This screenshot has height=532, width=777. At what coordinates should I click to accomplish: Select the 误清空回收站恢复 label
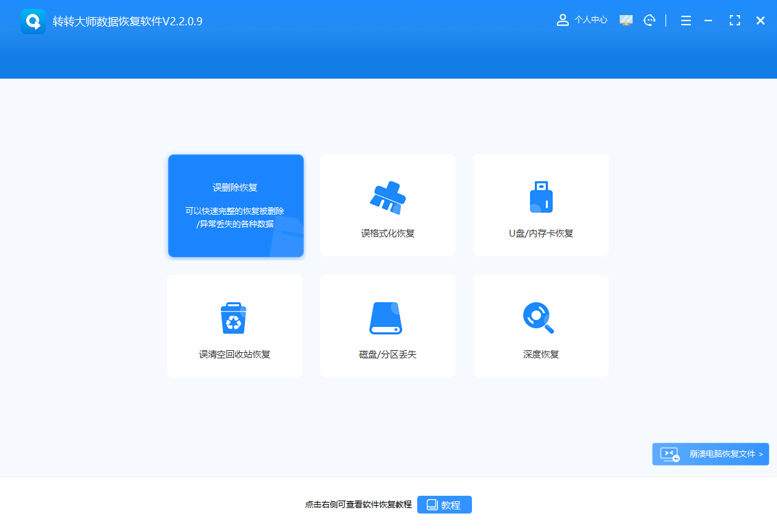click(x=235, y=354)
